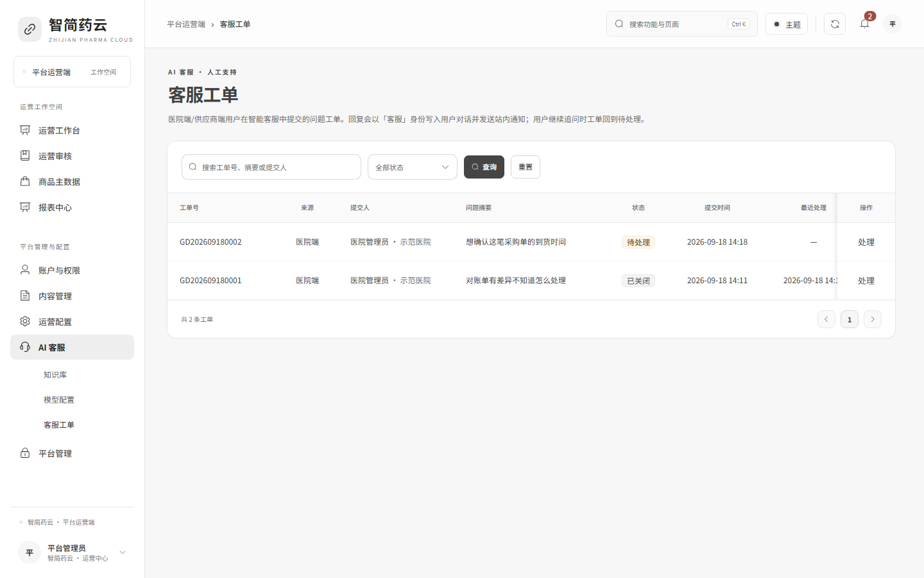This screenshot has height=578, width=924.
Task: Click 处理 for ticket GD202609180002
Action: coord(866,242)
